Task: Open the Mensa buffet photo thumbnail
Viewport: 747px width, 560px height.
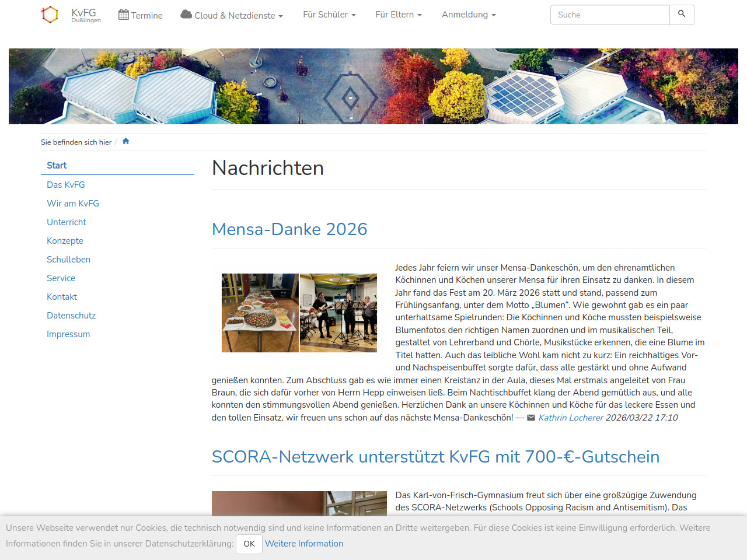Action: pyautogui.click(x=260, y=313)
